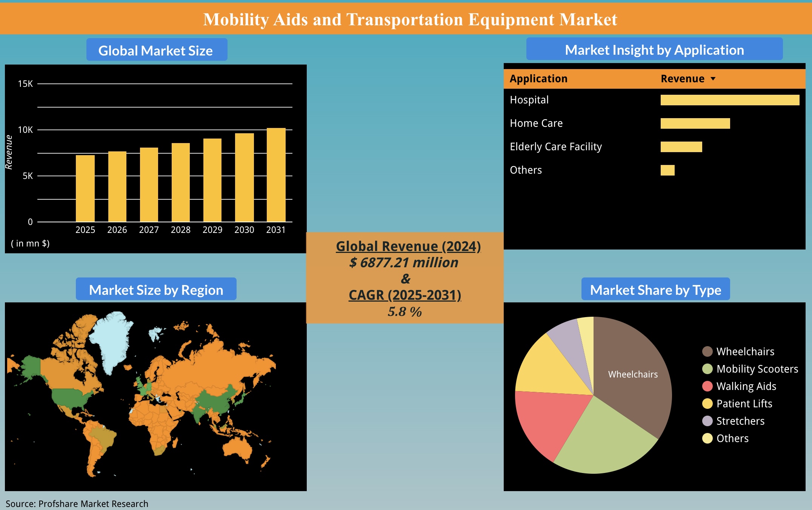Click the Others legend label in pie chart
Screen dimensions: 812x510
pos(732,438)
